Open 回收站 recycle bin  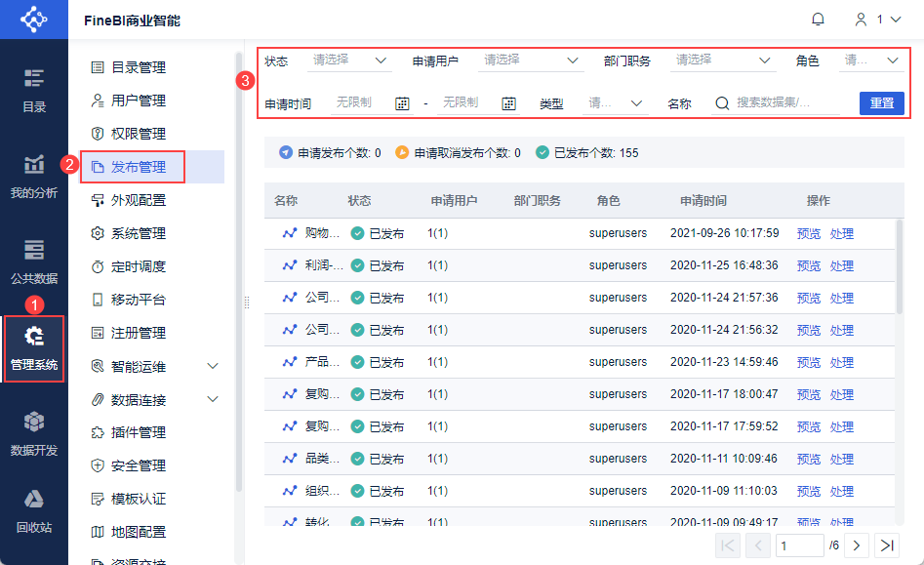click(x=33, y=511)
